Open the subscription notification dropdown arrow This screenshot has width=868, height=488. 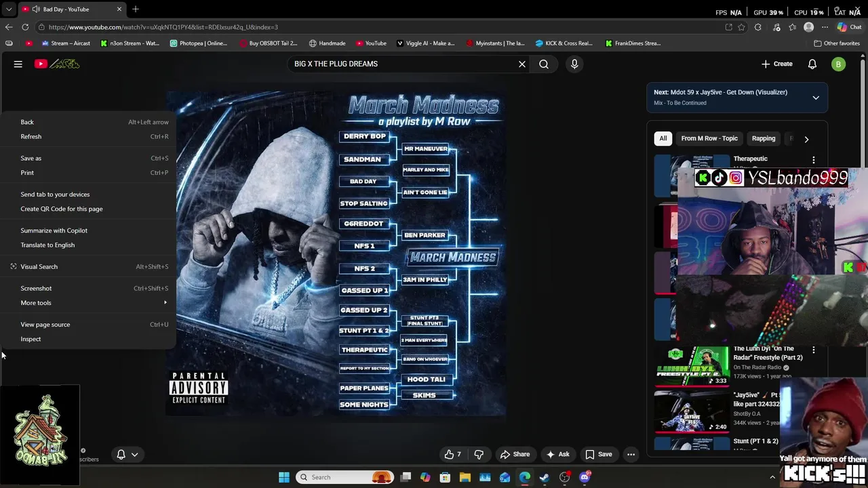point(135,455)
